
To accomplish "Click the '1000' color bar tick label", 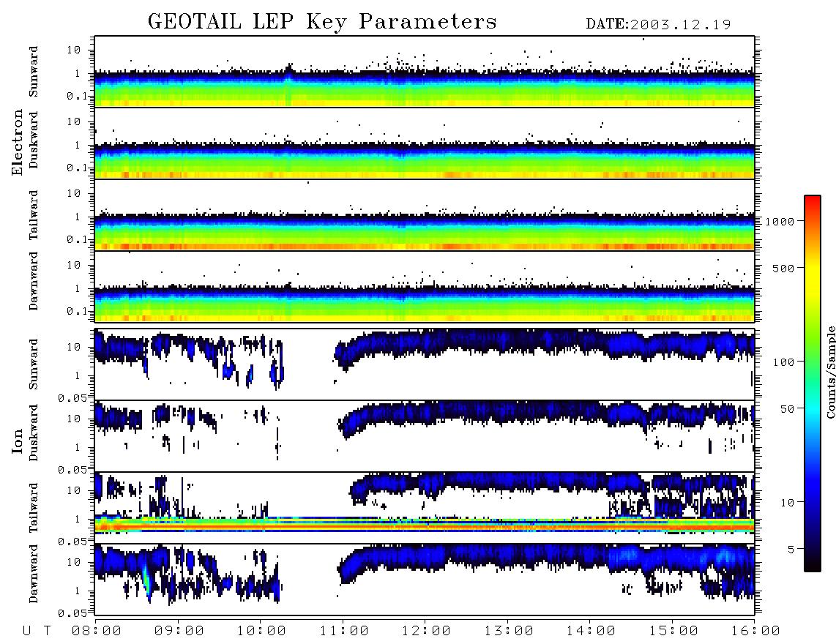I will 780,222.
